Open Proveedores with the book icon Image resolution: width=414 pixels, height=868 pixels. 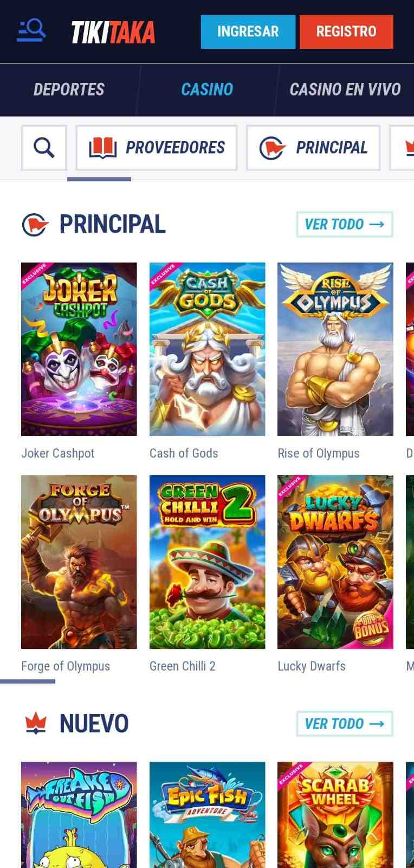[157, 148]
